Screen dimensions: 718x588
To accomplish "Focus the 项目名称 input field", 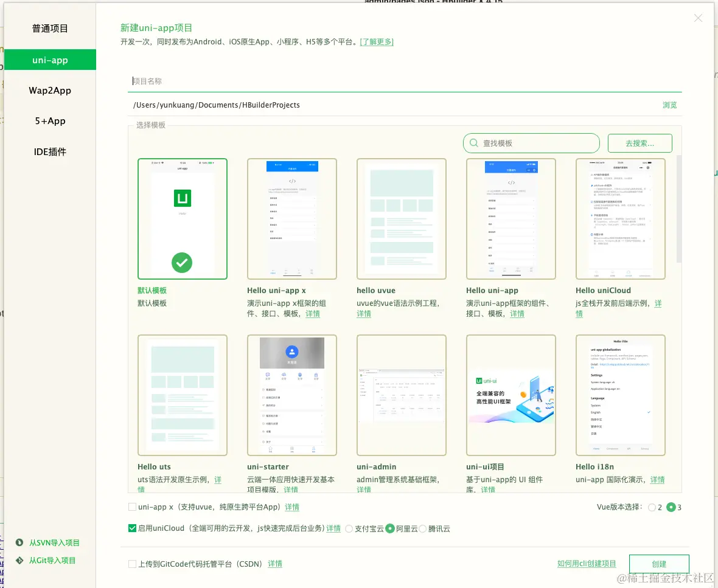I will pyautogui.click(x=405, y=81).
